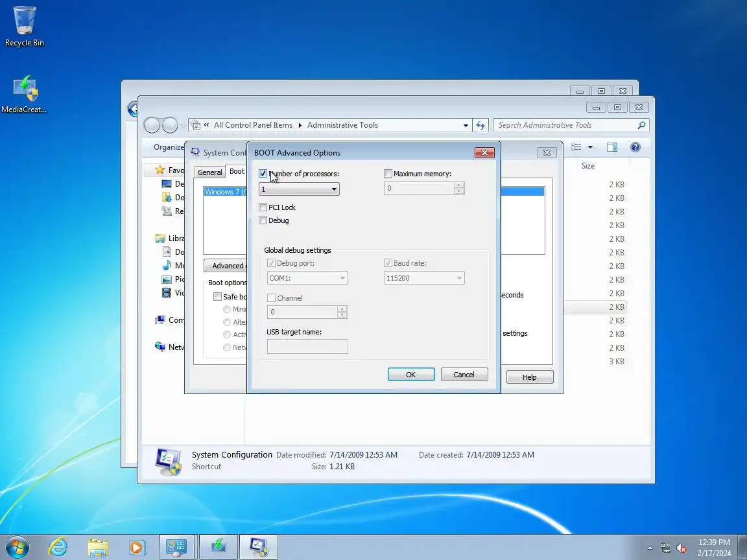747x560 pixels.
Task: Open recent pages dropdown beside navigation arrows
Action: click(x=183, y=126)
